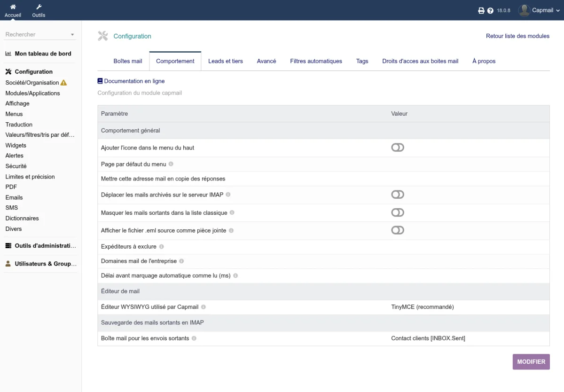
Task: Select the Comportement tab
Action: (x=175, y=61)
